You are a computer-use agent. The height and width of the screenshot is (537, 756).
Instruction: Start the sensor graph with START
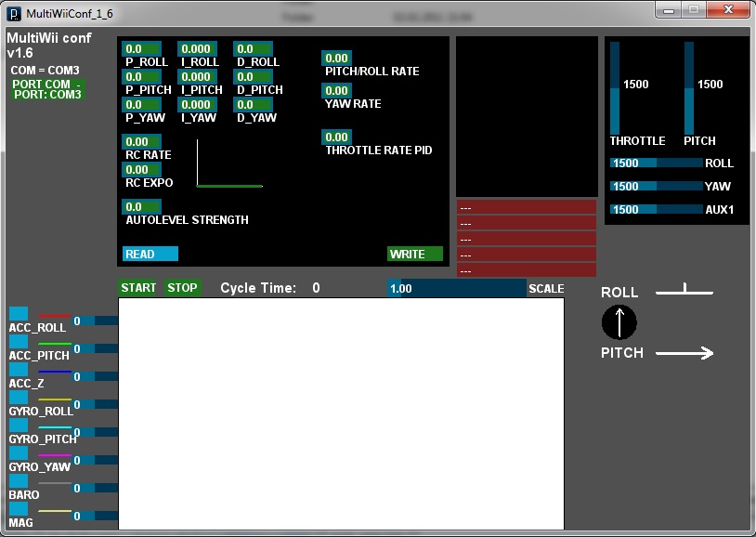pyautogui.click(x=138, y=288)
